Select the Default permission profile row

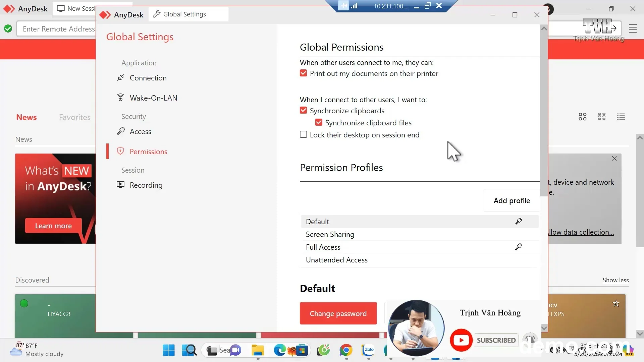(419, 222)
